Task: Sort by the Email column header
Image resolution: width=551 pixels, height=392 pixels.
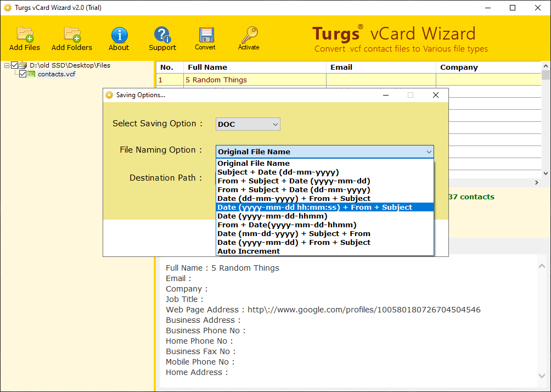Action: pos(381,67)
